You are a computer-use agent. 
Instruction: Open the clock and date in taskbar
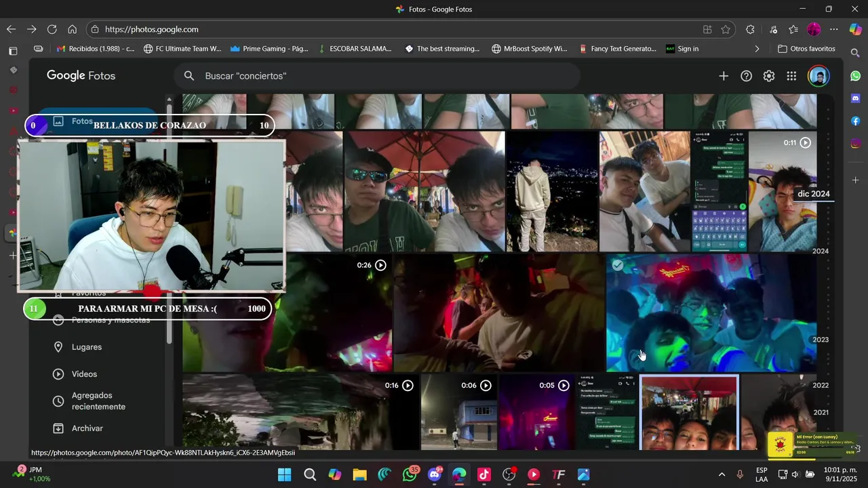coord(840,474)
